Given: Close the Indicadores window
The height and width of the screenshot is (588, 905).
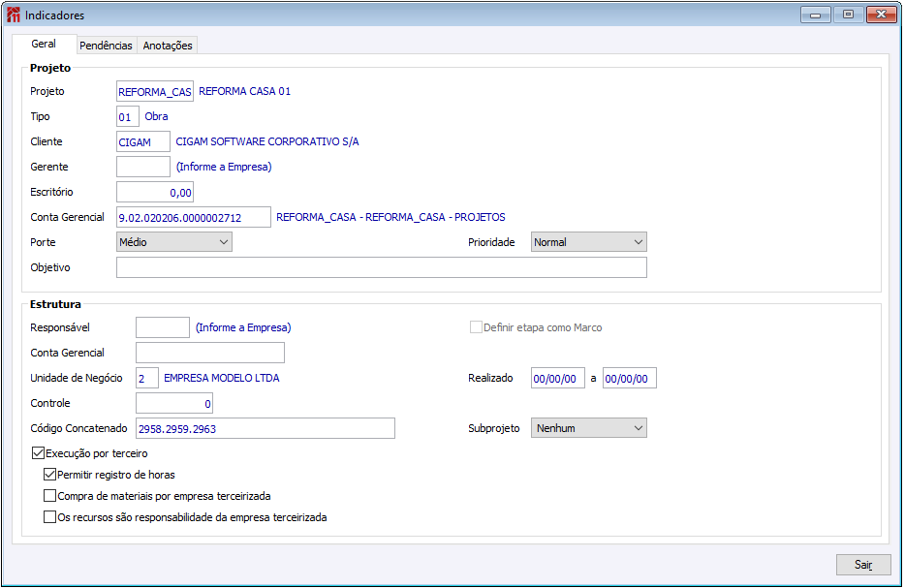Looking at the screenshot, I should tap(881, 15).
